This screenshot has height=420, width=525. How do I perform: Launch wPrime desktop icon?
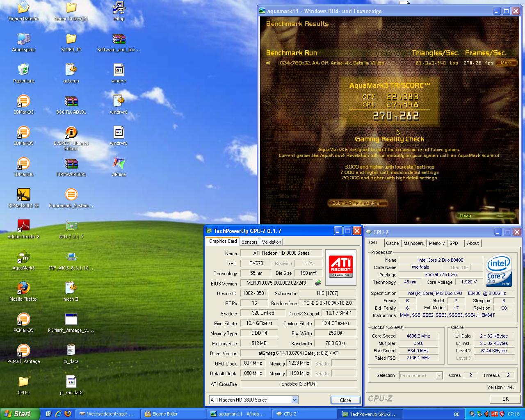tap(119, 163)
